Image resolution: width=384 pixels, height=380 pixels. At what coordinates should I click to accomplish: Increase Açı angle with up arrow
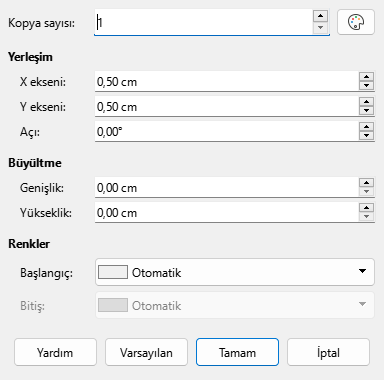(366, 127)
